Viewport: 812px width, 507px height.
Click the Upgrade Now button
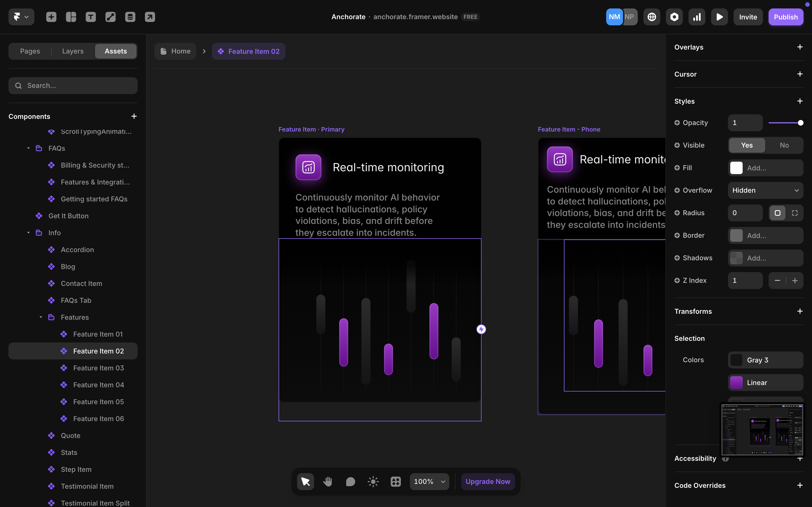click(x=487, y=482)
